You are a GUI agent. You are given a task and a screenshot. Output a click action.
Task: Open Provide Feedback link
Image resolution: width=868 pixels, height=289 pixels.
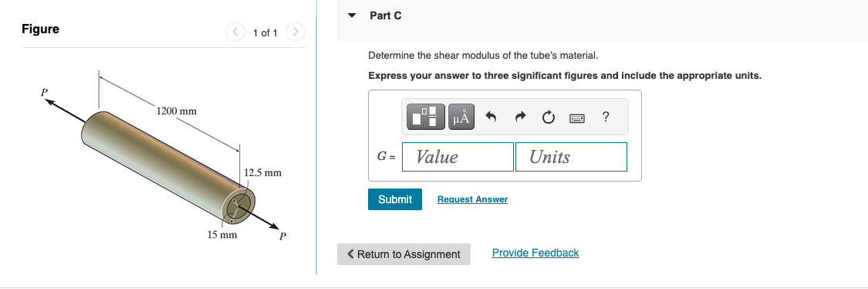coord(535,253)
